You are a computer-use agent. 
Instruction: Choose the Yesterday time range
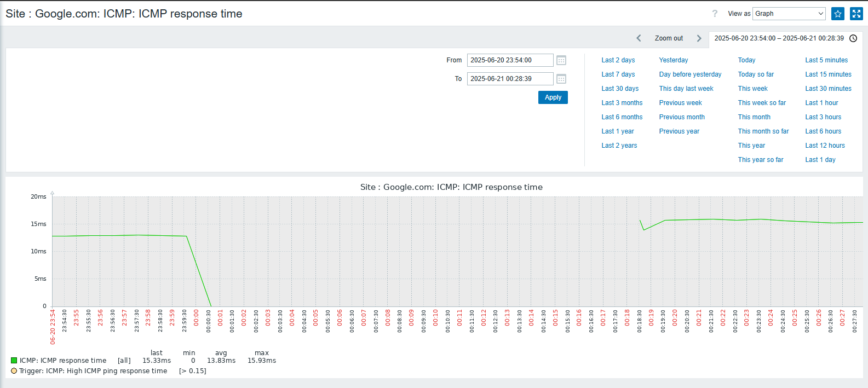click(674, 60)
